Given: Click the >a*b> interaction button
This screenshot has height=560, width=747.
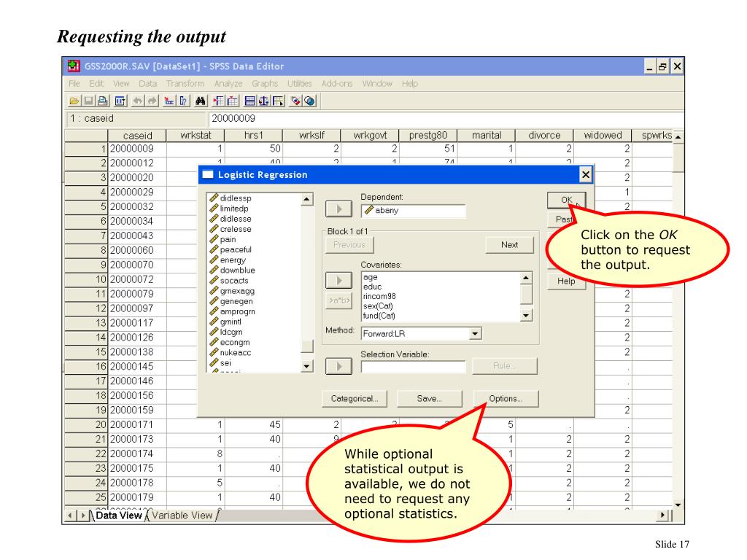Looking at the screenshot, I should [338, 300].
